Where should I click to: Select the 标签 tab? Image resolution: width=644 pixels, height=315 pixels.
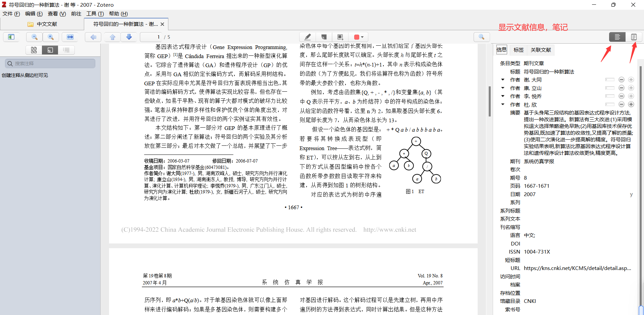point(519,50)
